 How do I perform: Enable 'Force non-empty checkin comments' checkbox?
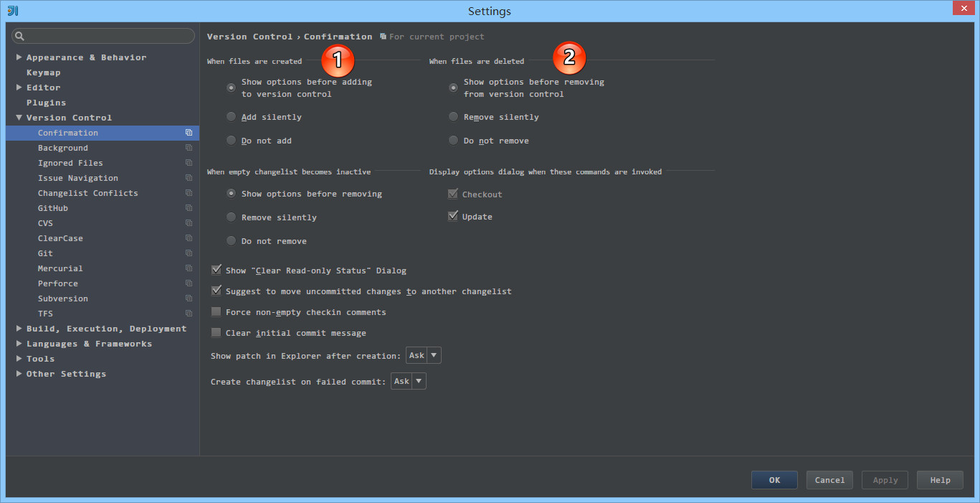[216, 312]
